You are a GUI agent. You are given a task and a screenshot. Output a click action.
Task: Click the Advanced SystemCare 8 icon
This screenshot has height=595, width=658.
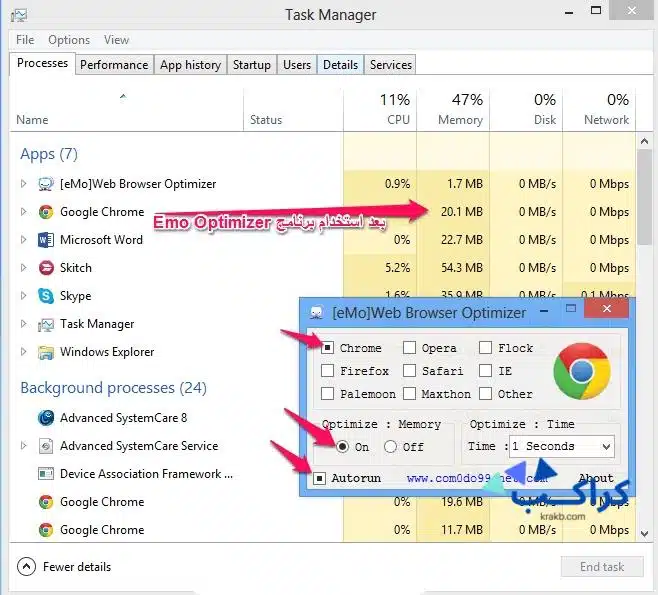46,418
